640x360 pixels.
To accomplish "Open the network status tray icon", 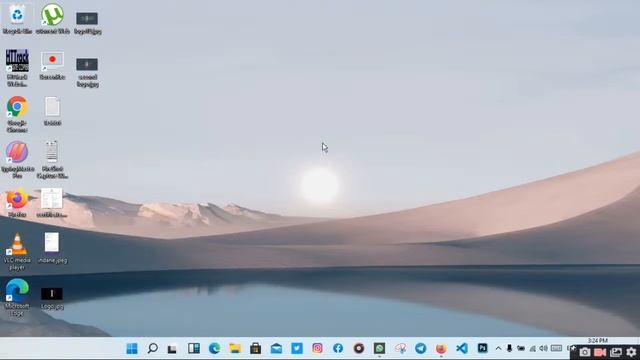I will tap(533, 349).
